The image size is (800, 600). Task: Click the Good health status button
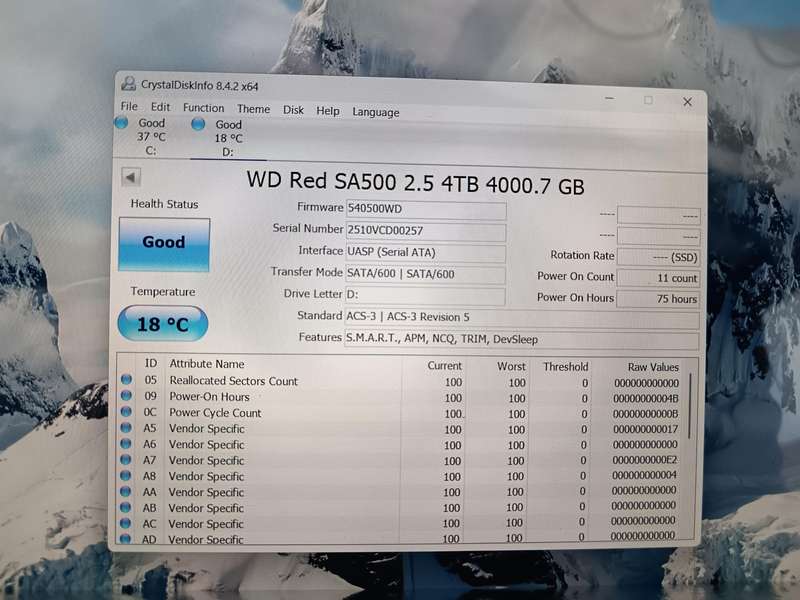point(164,244)
